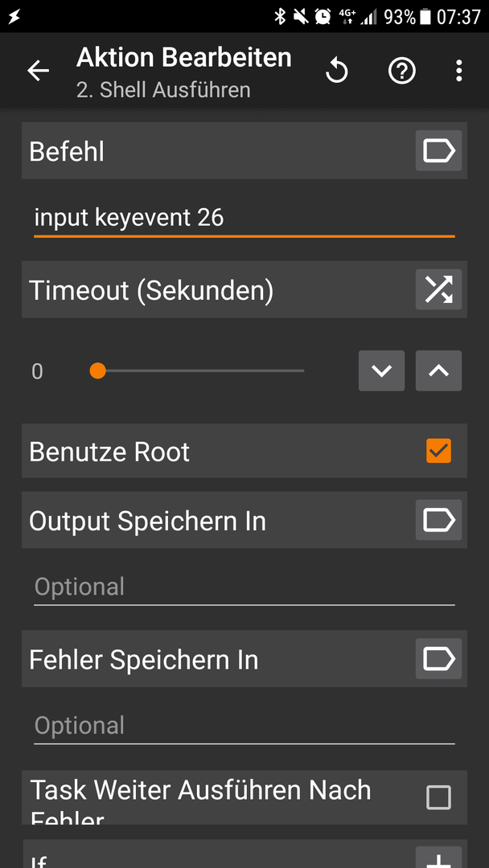Image resolution: width=489 pixels, height=868 pixels.
Task: Tap battery indicator in status bar
Action: (425, 17)
